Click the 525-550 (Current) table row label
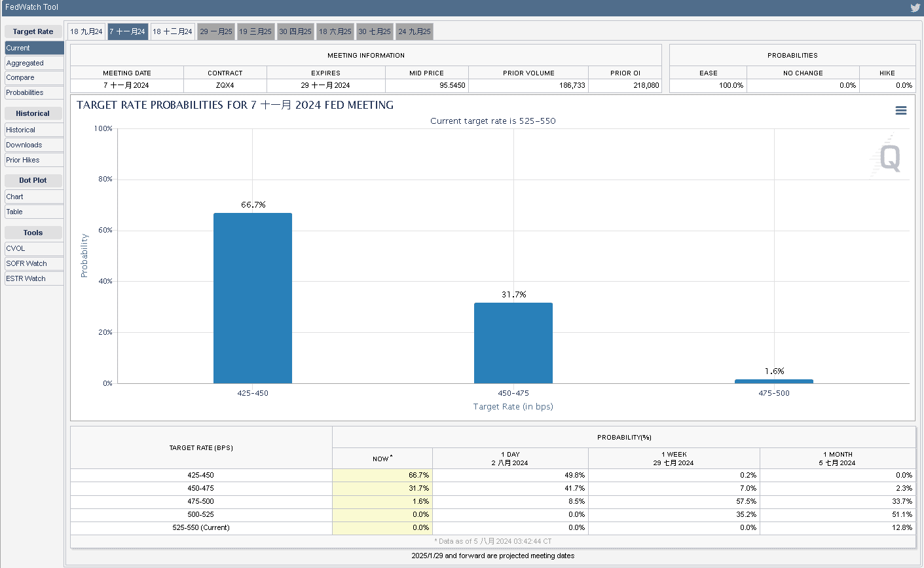924x568 pixels. pos(201,527)
